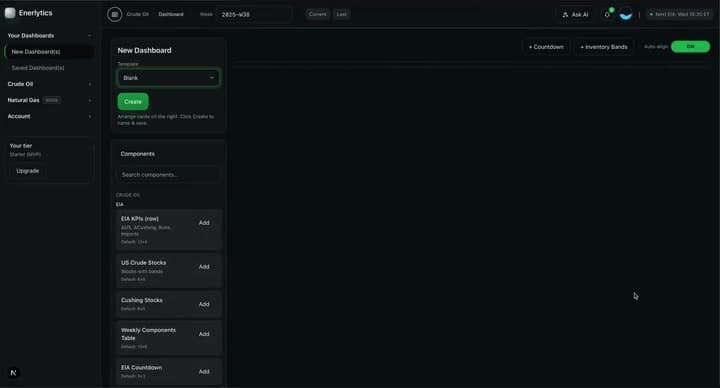
Task: Add the Countdown quick card
Action: point(546,47)
